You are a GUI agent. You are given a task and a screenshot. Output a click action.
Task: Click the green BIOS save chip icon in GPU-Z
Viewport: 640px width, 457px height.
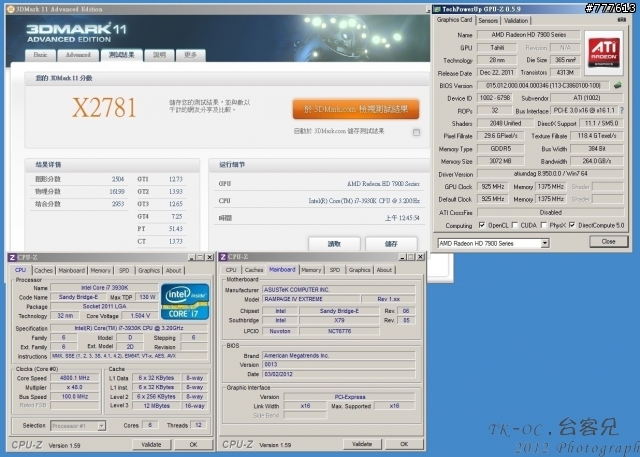(617, 86)
